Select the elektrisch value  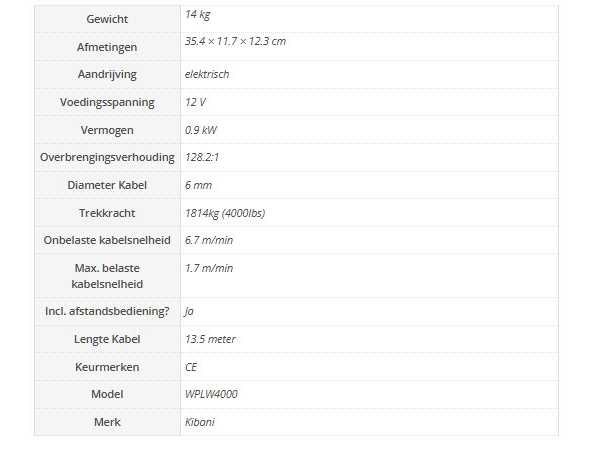pos(208,75)
